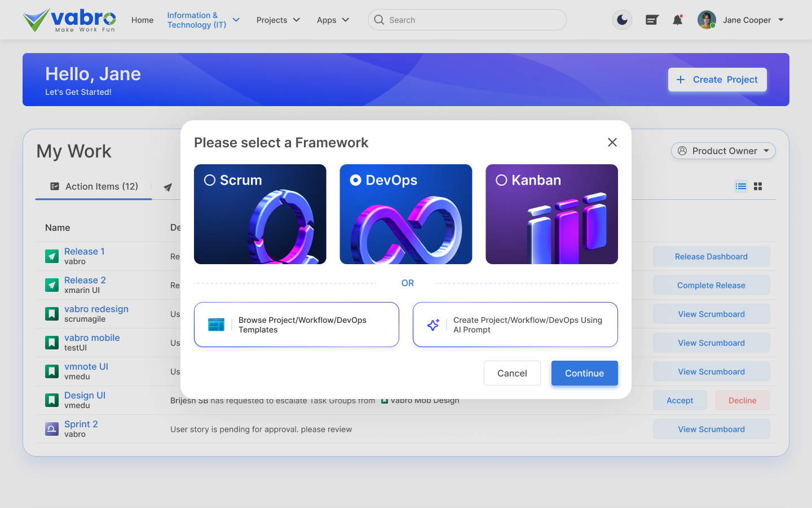This screenshot has width=812, height=508.
Task: Browse Project/Workflow/DevOps Templates
Action: pyautogui.click(x=297, y=325)
